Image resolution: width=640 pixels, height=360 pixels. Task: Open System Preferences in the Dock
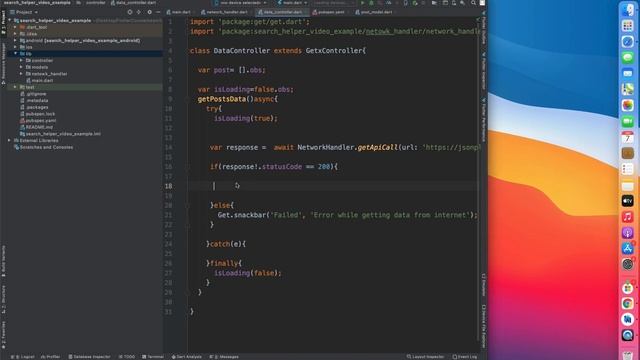tap(628, 264)
